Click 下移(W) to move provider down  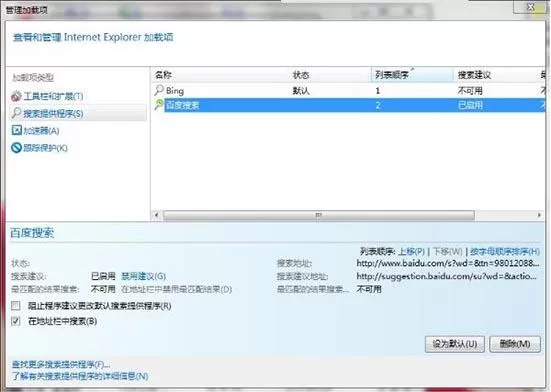click(447, 251)
